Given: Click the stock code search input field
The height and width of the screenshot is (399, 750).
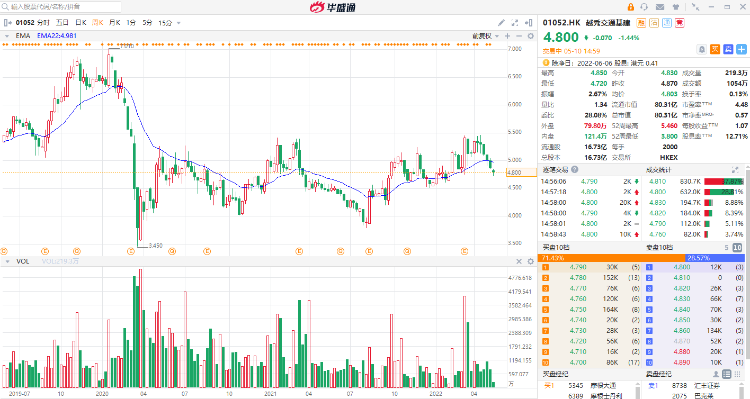Looking at the screenshot, I should coord(61,7).
